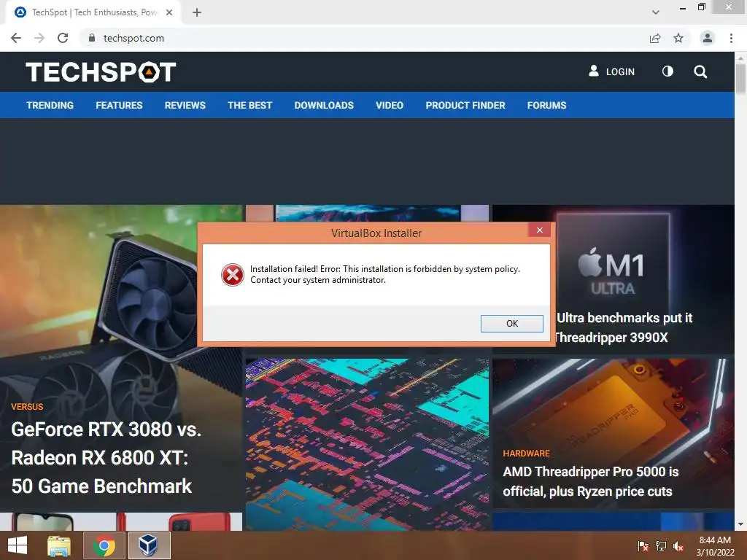Open the PRODUCT FINDER section
This screenshot has height=560, width=747.
tap(465, 105)
